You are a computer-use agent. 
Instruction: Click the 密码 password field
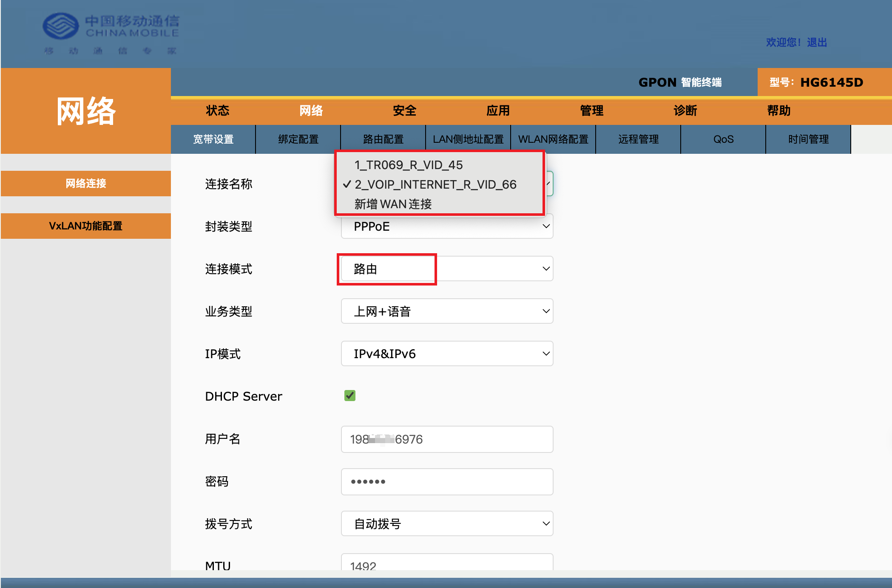coord(446,482)
